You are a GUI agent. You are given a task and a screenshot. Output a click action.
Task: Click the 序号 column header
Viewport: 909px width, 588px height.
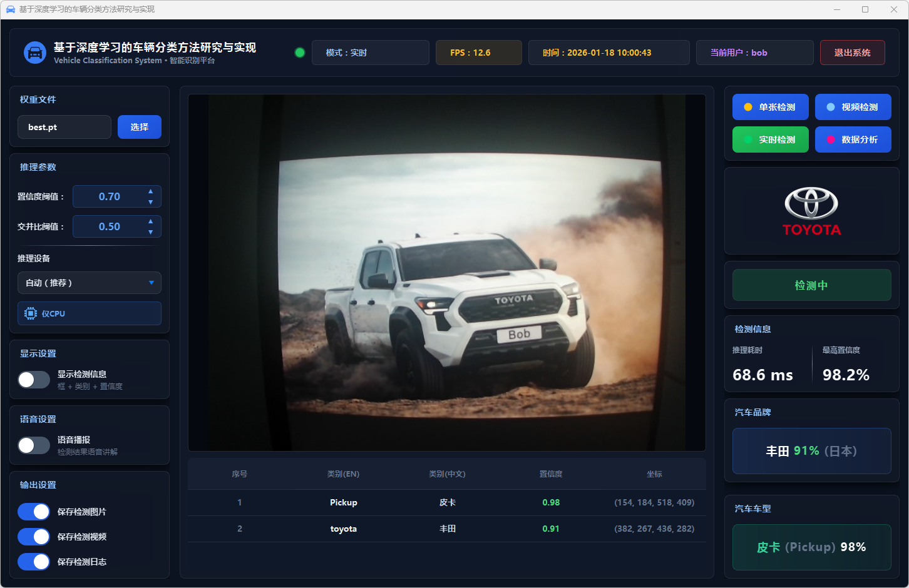(240, 474)
